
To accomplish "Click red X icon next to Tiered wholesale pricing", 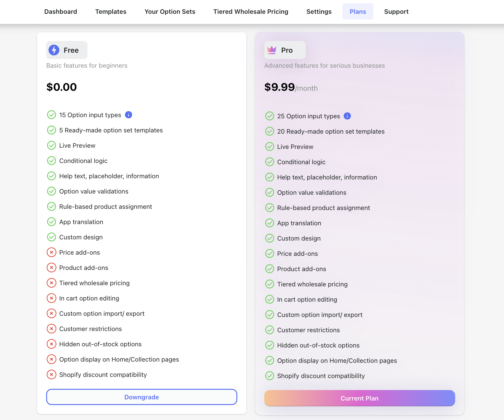I will [x=52, y=283].
